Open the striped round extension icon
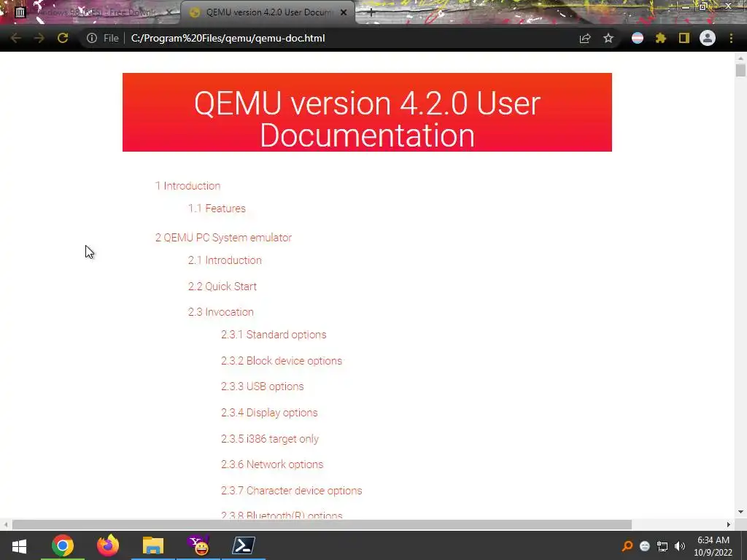The height and width of the screenshot is (560, 747). pyautogui.click(x=638, y=38)
